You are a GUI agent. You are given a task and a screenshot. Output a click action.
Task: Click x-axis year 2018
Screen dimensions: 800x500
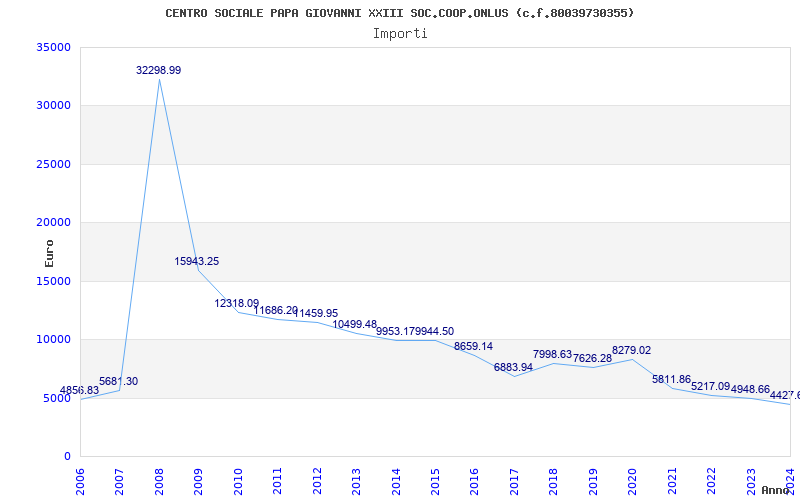pyautogui.click(x=554, y=481)
